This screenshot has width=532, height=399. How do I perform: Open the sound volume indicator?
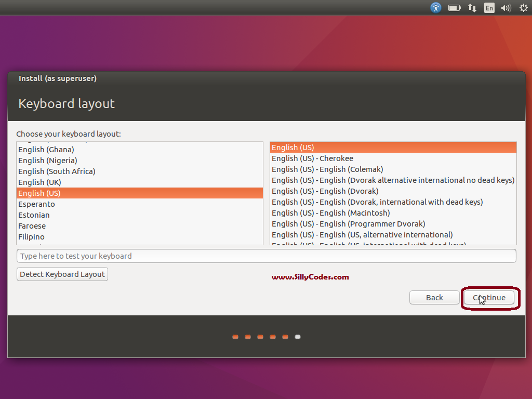pyautogui.click(x=506, y=8)
